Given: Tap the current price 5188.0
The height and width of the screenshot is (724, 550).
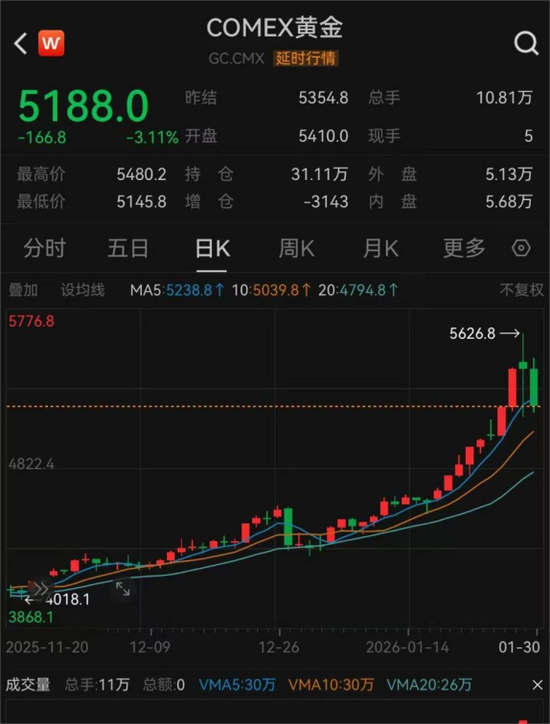Looking at the screenshot, I should pos(84,106).
